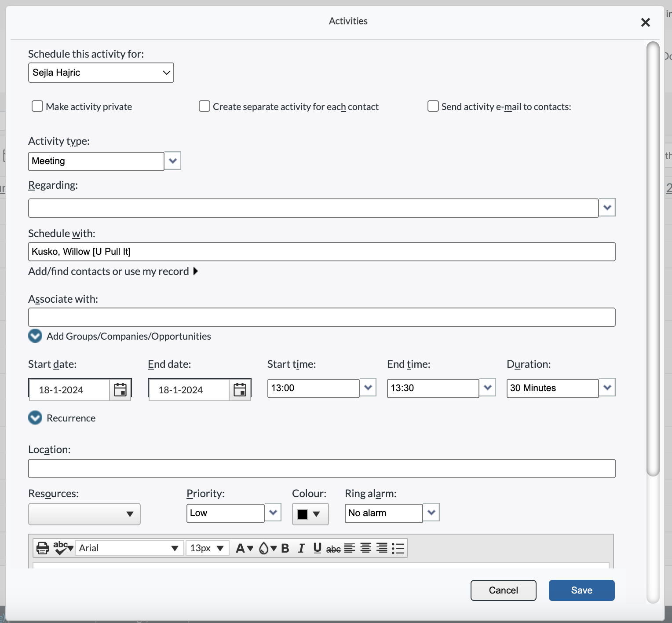This screenshot has width=672, height=623.
Task: Insert a bulleted list
Action: (398, 548)
